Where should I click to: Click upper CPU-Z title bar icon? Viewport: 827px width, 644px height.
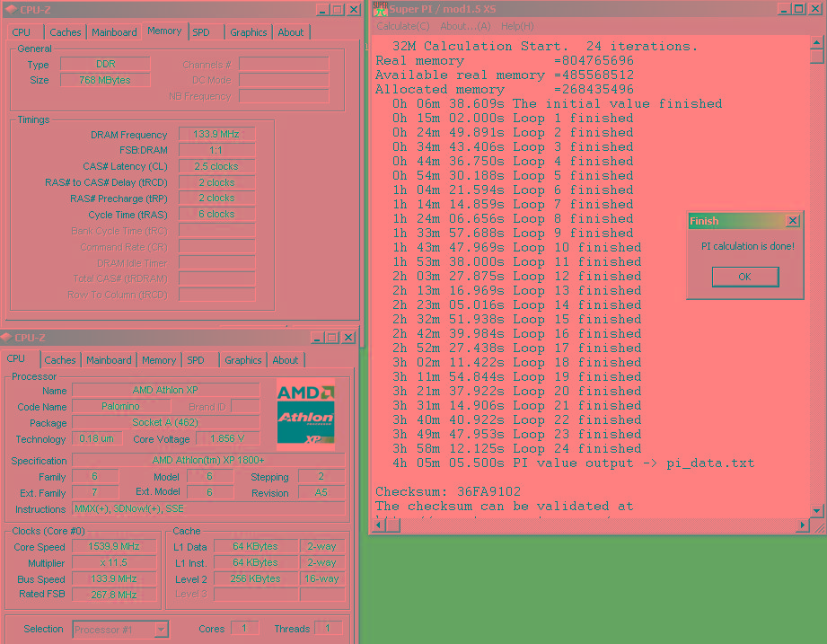[11, 10]
